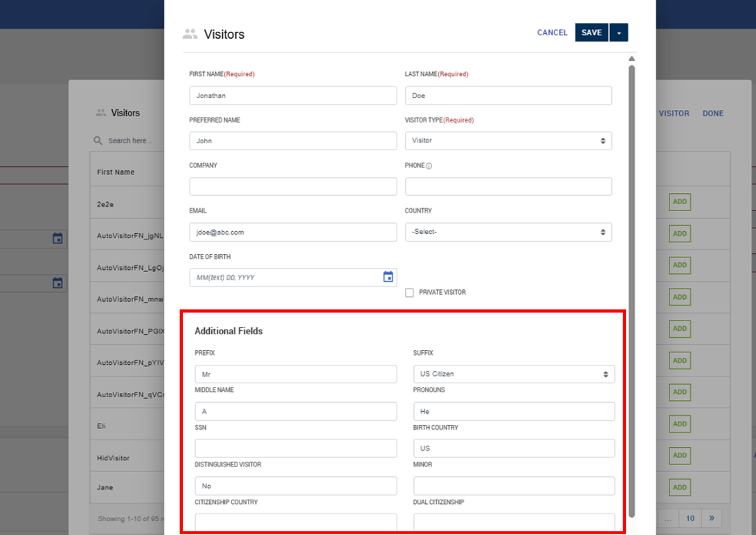Open the Visitor Type dropdown
The height and width of the screenshot is (535, 756).
(508, 140)
